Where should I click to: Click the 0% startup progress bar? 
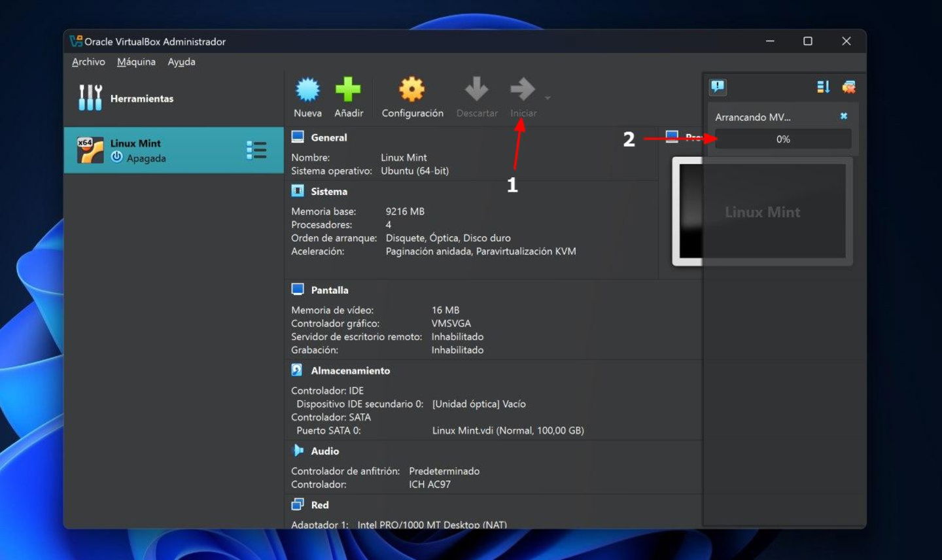tap(783, 139)
